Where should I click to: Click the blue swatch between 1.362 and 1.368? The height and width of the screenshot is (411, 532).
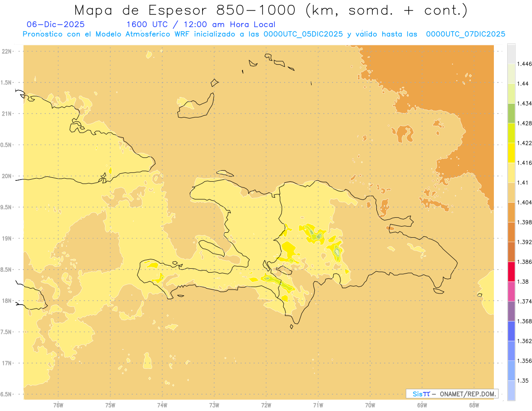[511, 331]
